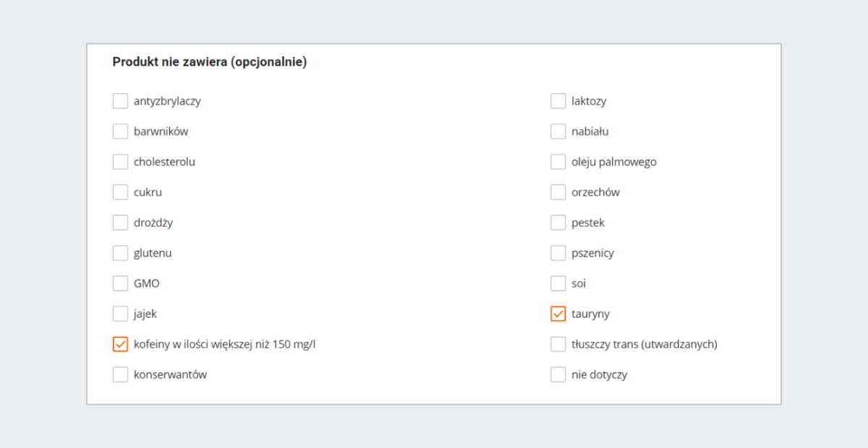
Task: Uncheck the tauryny checkbox
Action: (x=558, y=314)
